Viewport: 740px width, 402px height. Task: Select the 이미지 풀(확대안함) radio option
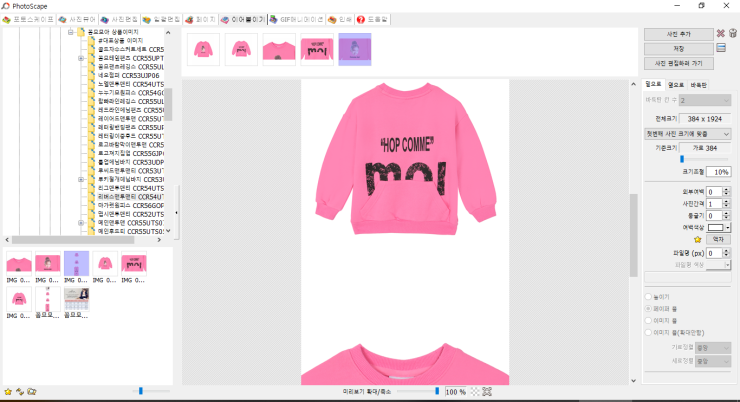[x=648, y=333]
